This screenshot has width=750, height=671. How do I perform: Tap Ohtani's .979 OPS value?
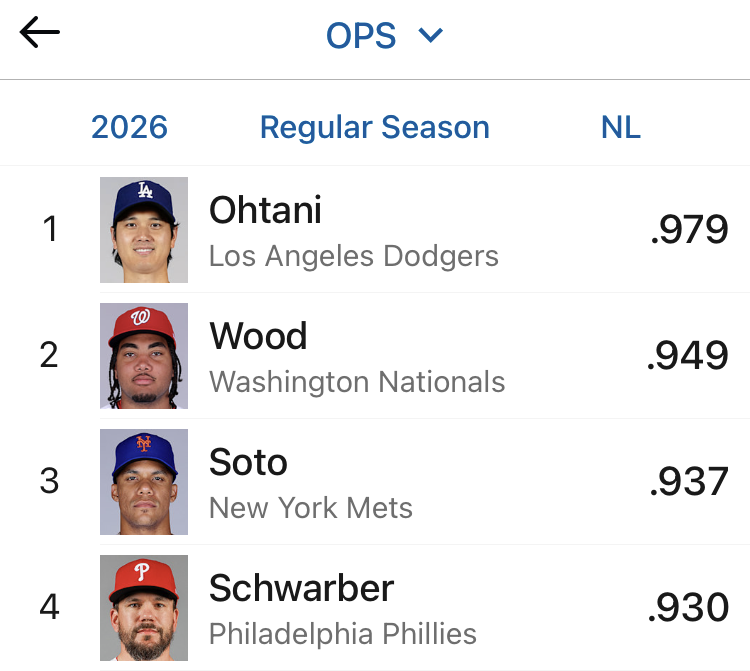pos(689,229)
